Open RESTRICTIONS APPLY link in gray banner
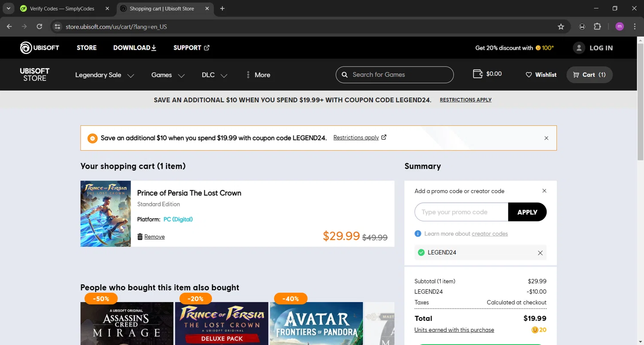The height and width of the screenshot is (345, 644). pyautogui.click(x=465, y=100)
